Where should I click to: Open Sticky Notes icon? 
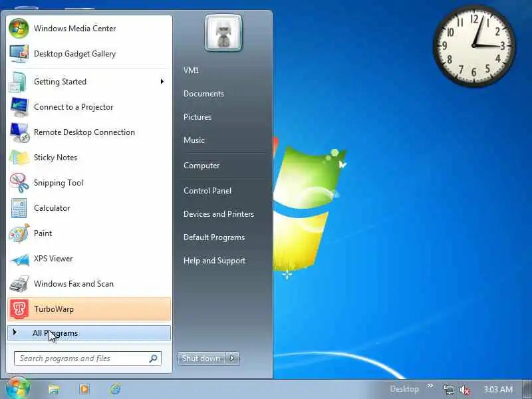[19, 158]
